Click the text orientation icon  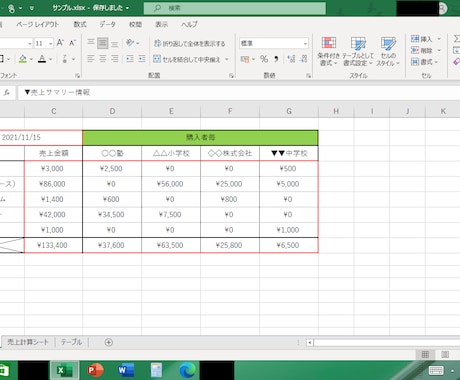[130, 43]
